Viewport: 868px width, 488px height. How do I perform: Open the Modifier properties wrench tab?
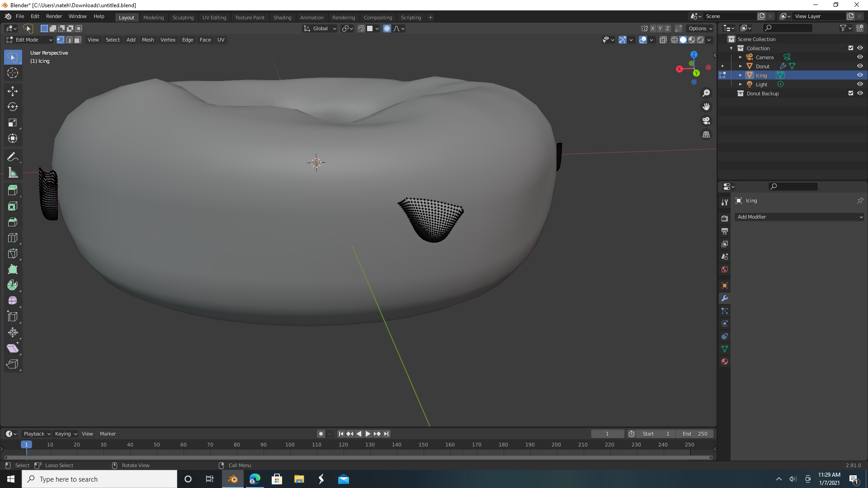725,299
